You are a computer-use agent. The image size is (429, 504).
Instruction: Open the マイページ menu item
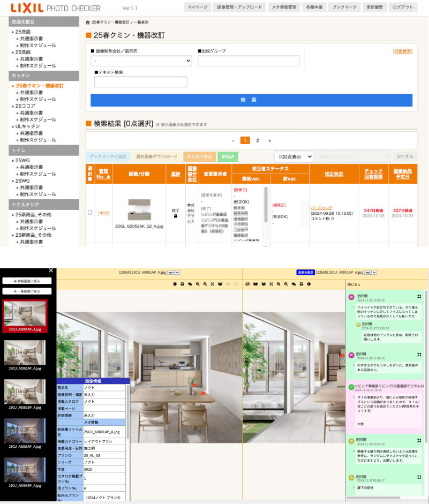point(197,7)
